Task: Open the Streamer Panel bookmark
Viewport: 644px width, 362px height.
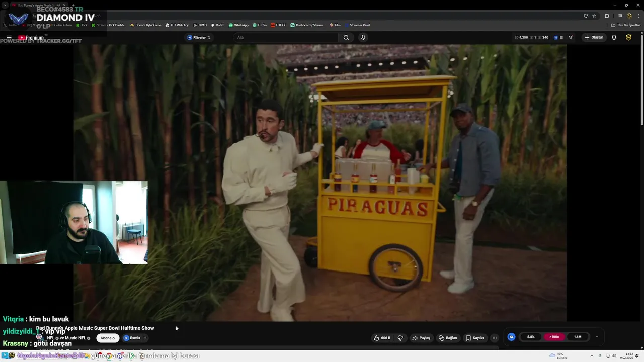Action: 357,25
